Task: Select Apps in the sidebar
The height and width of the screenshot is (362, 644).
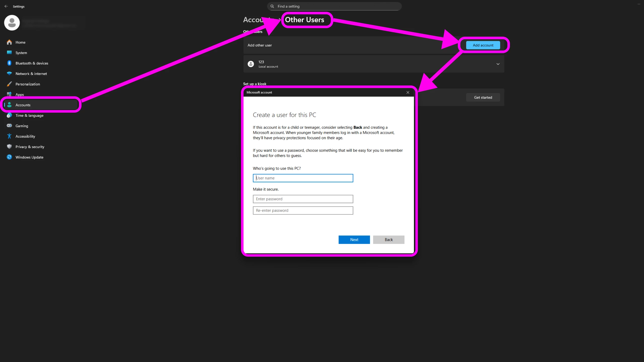Action: [x=20, y=94]
